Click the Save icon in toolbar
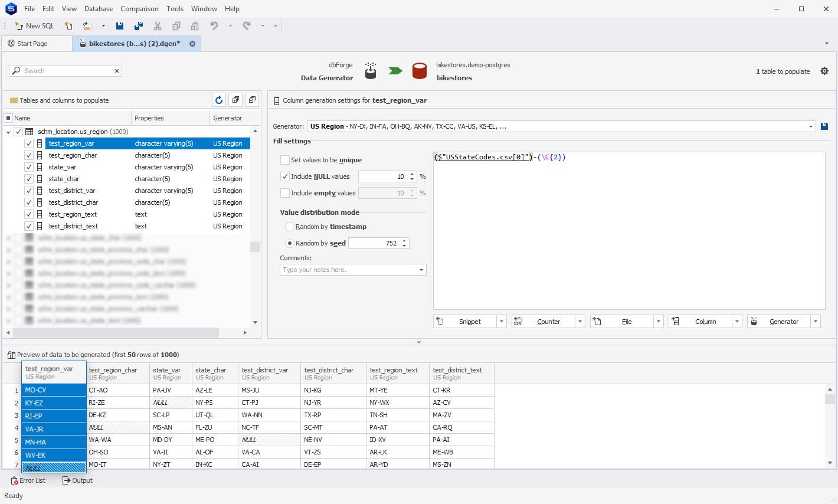The image size is (838, 504). (x=120, y=26)
